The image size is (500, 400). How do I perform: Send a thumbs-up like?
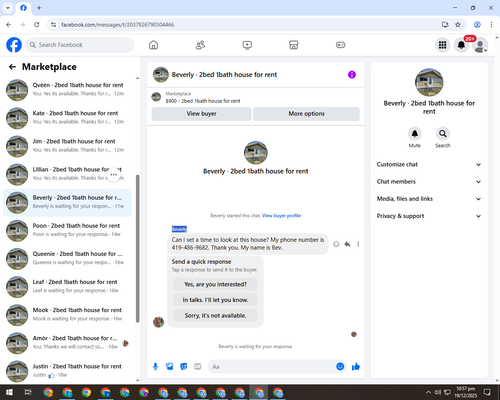coord(356,367)
